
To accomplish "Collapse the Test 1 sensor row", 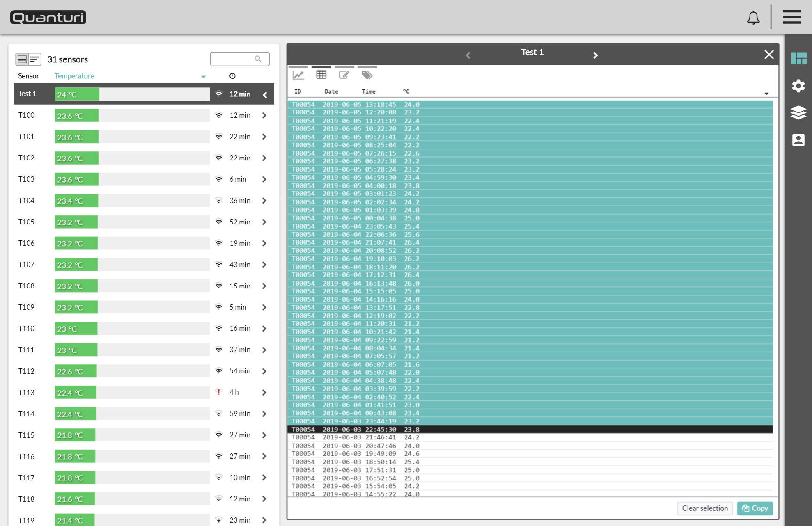I will (265, 94).
